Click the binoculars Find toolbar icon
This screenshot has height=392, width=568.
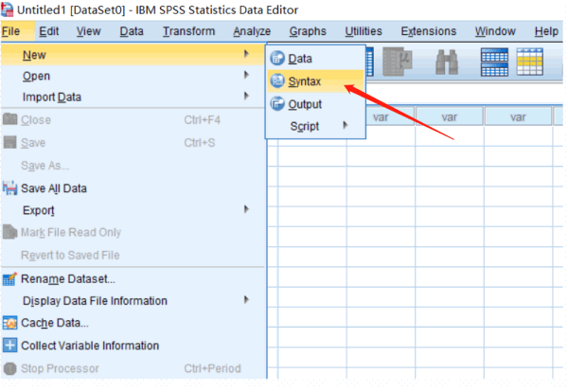(x=446, y=62)
